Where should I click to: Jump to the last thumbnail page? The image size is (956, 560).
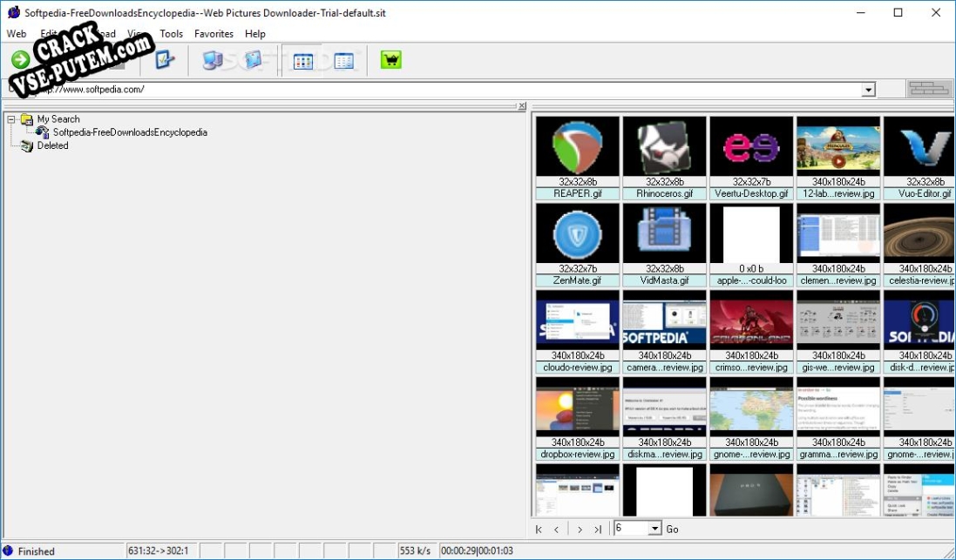pyautogui.click(x=598, y=528)
